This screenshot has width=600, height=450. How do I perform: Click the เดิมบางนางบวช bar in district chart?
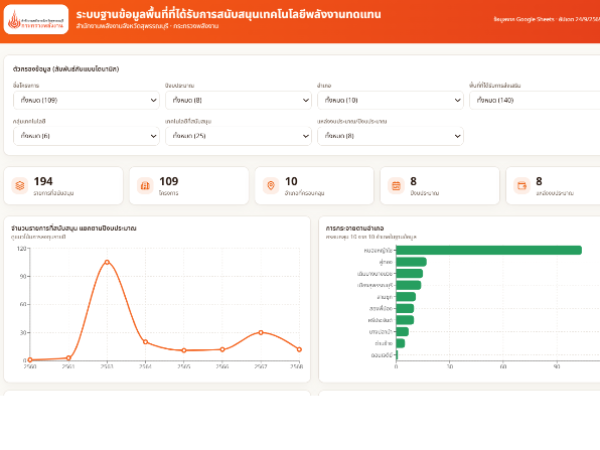pyautogui.click(x=409, y=273)
